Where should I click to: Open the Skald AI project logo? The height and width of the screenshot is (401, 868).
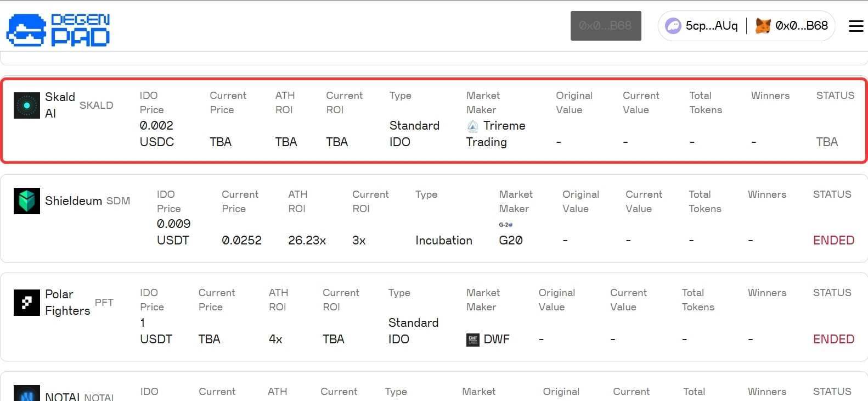[x=27, y=105]
